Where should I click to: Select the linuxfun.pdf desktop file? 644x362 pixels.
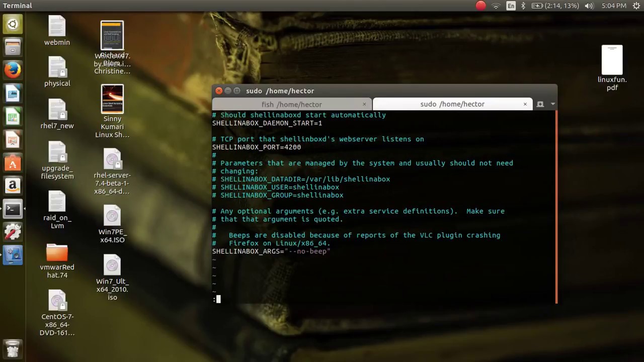[612, 68]
